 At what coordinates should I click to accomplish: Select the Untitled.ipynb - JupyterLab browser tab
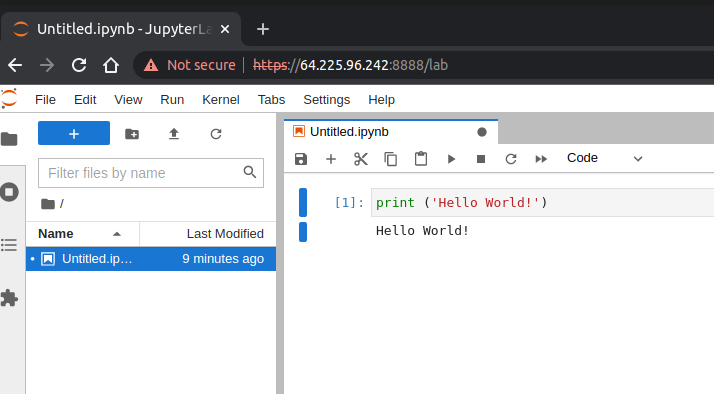(x=121, y=29)
